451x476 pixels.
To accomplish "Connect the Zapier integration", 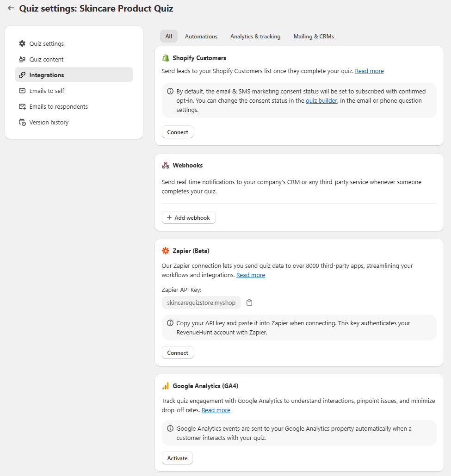I will click(x=178, y=353).
